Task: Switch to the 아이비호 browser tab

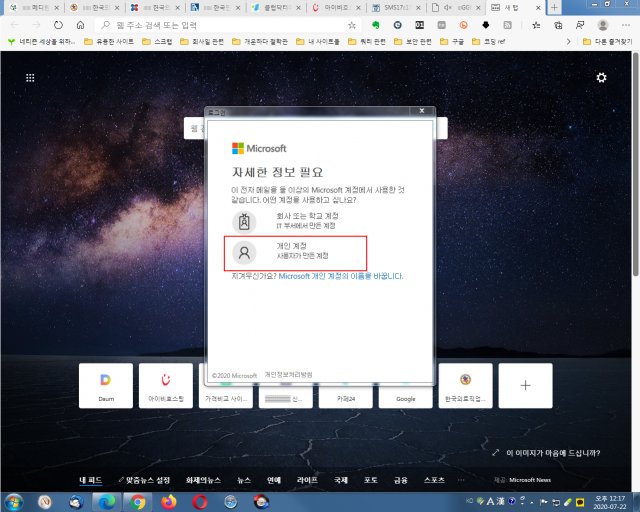Action: point(337,8)
